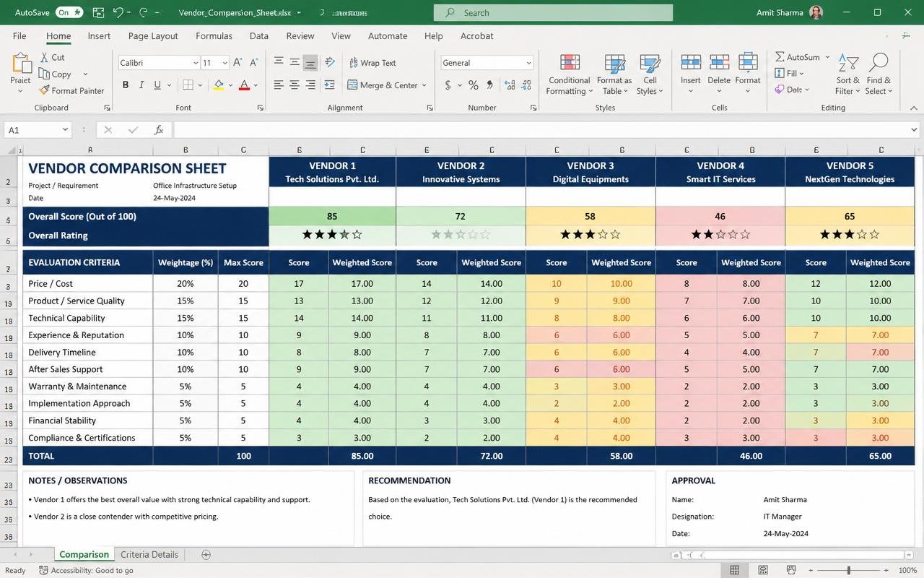
Task: Click the Fill button
Action: pos(788,73)
